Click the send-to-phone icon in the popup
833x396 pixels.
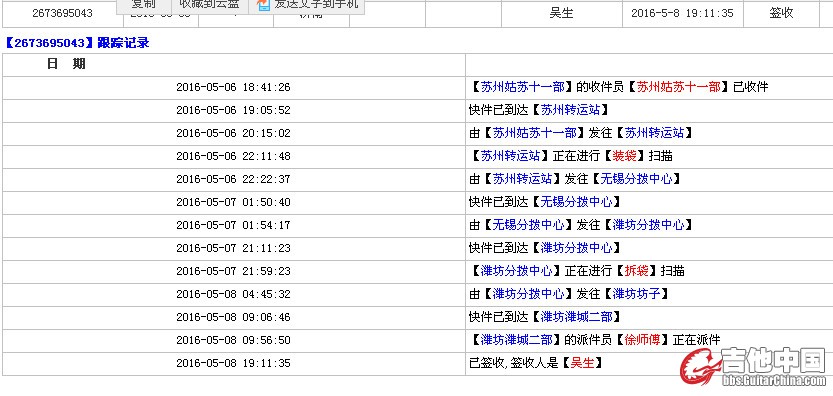tap(264, 4)
